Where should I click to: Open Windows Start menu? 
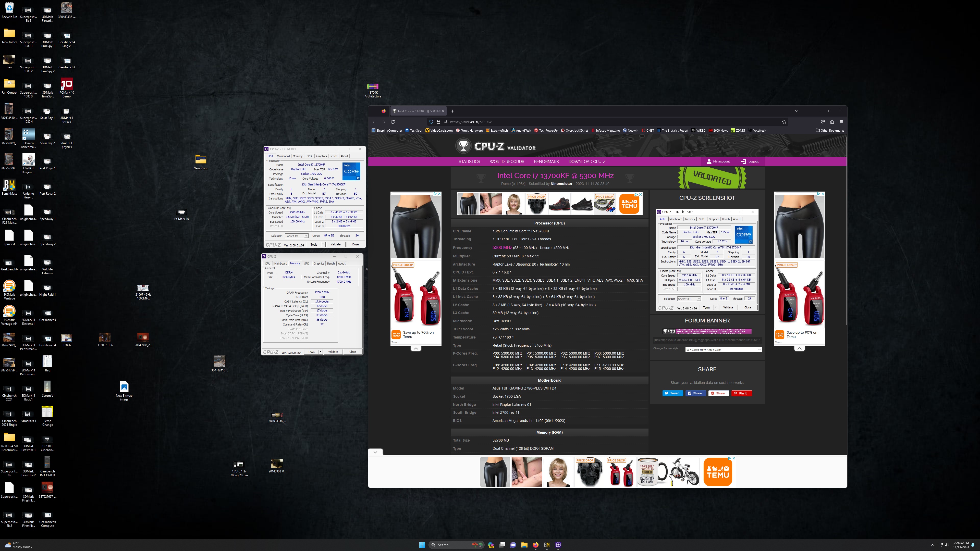click(x=422, y=545)
